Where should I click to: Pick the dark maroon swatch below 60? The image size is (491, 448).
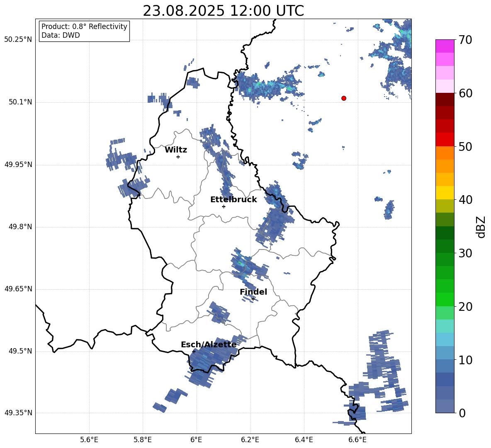(x=445, y=99)
